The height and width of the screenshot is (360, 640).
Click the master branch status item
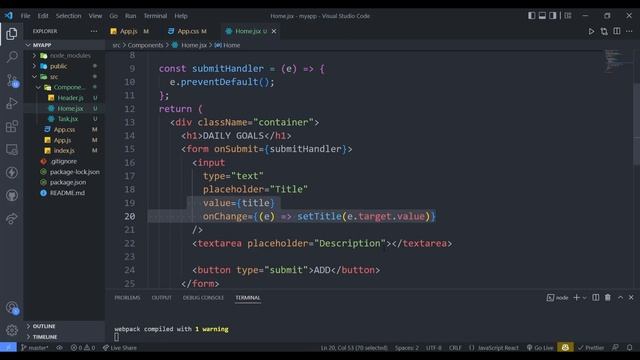click(x=35, y=348)
